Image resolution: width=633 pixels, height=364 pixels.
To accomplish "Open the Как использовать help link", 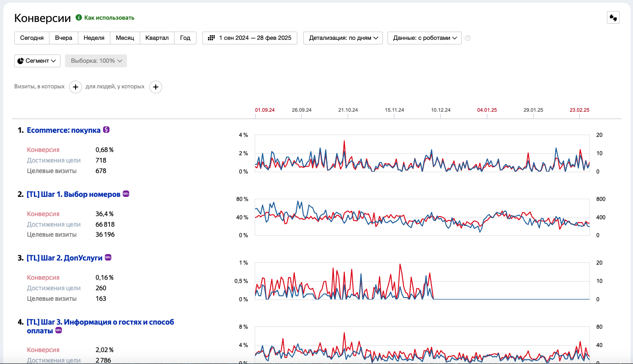I will pos(109,18).
